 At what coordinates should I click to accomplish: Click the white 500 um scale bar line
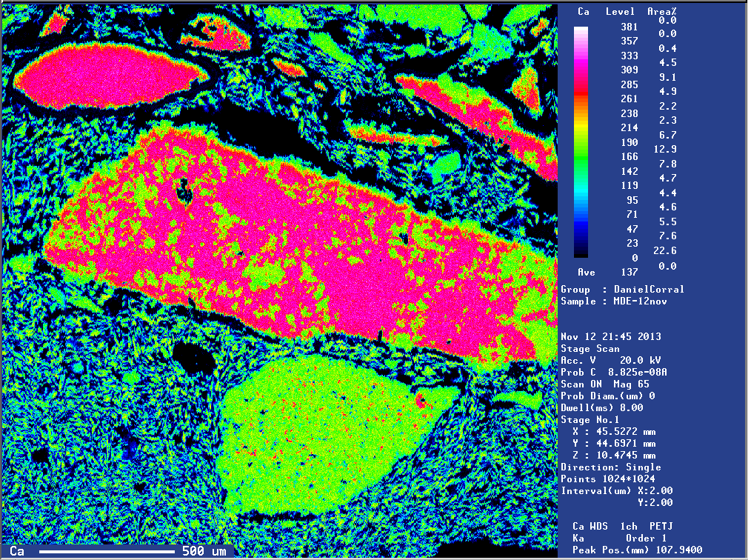pos(107,551)
